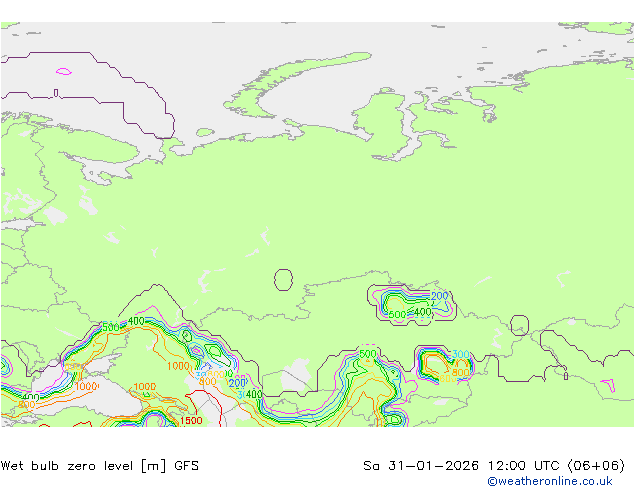
Task: Select the 'Wet bulb zero level [m] GFS' title
Action: [100, 466]
